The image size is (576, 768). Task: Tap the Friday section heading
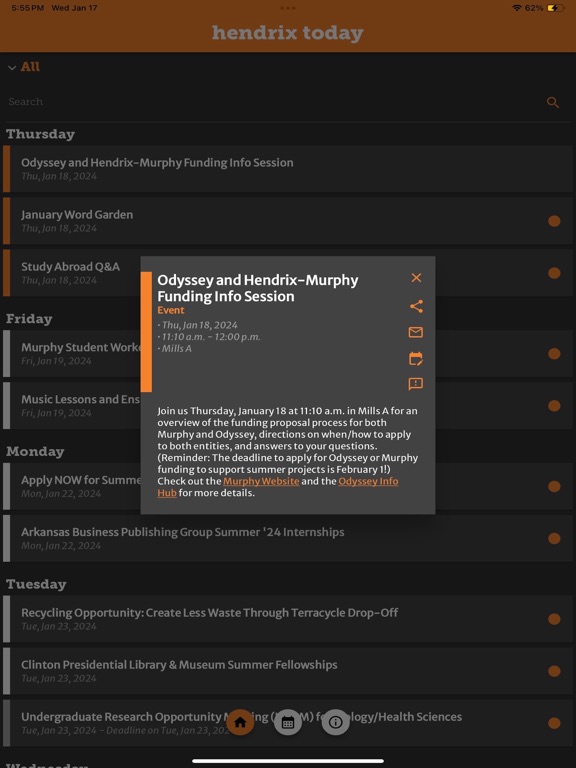tap(29, 319)
